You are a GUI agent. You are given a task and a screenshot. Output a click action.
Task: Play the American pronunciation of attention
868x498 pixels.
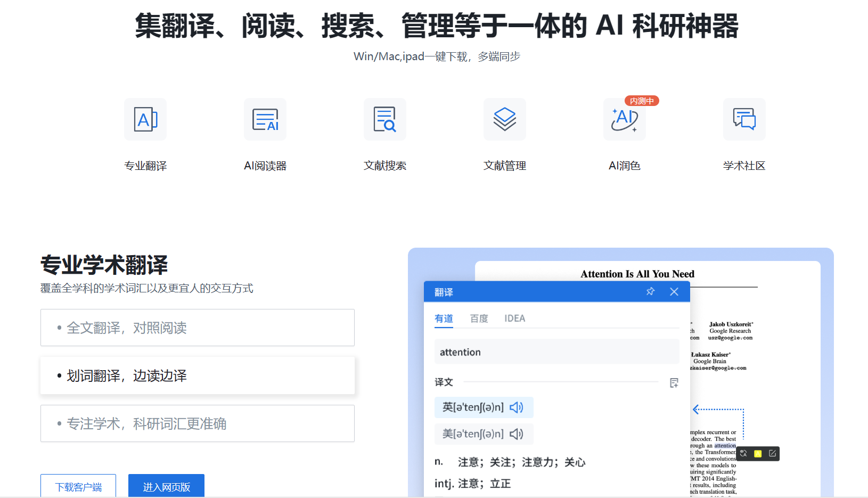pyautogui.click(x=515, y=434)
